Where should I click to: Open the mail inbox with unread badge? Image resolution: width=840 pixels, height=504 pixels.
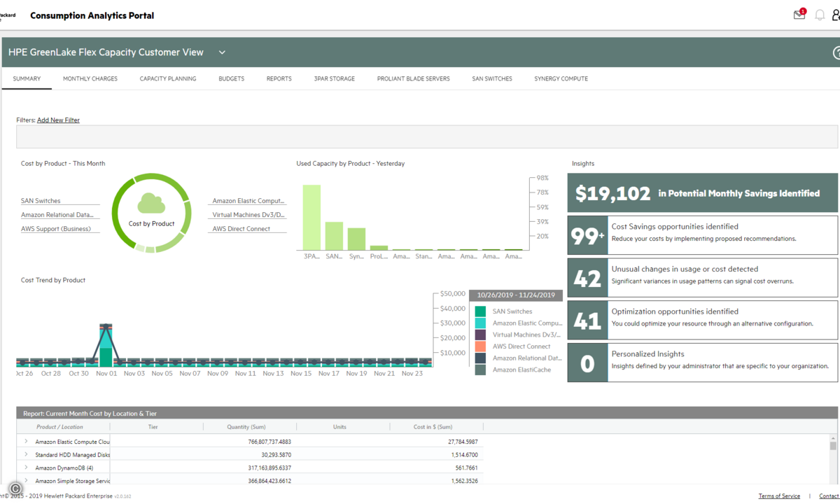[x=799, y=15]
